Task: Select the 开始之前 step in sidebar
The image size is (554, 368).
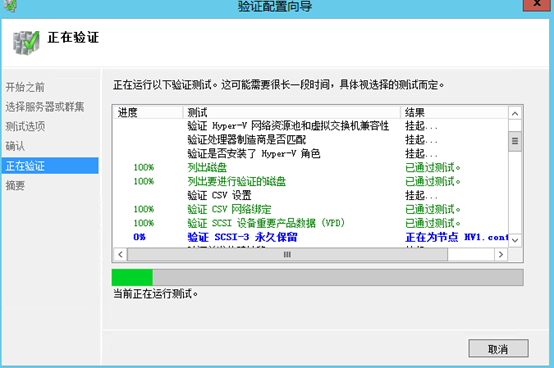Action: click(25, 87)
